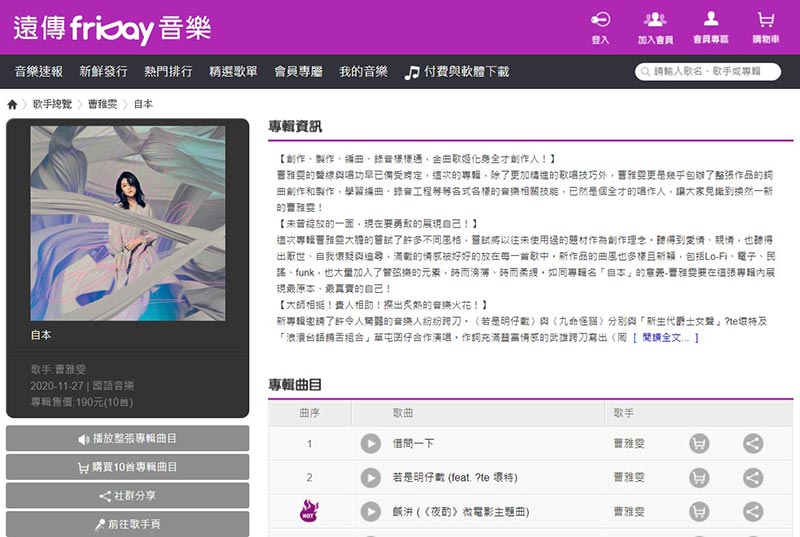Click the 歌手 column header
Screen dimensions: 800x537
click(623, 413)
